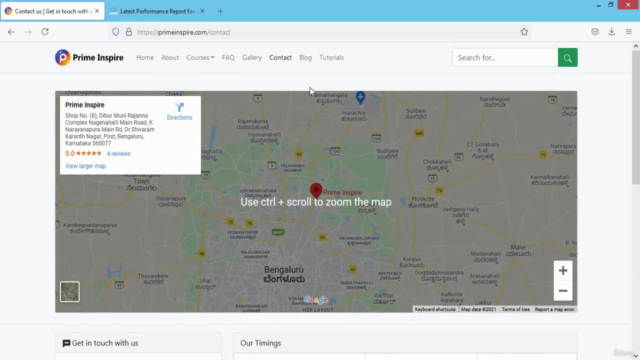Open the Tutorials nav link

click(331, 58)
